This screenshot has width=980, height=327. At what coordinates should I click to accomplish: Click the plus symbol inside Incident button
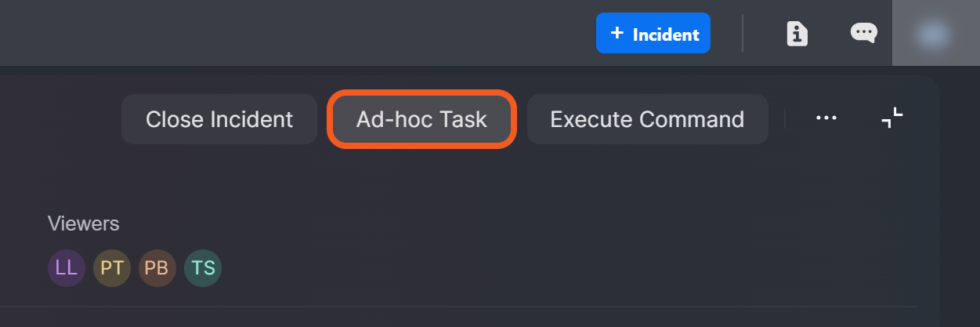[617, 33]
